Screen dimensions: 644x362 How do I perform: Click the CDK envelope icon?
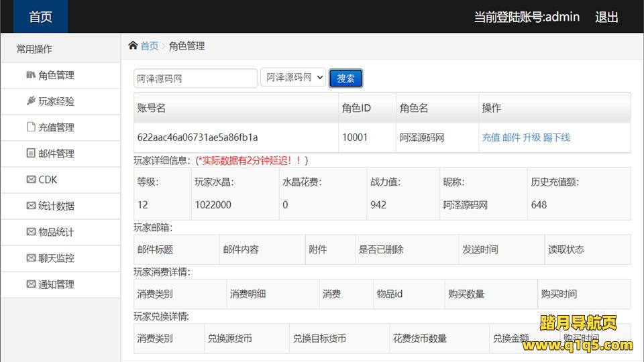click(x=31, y=180)
